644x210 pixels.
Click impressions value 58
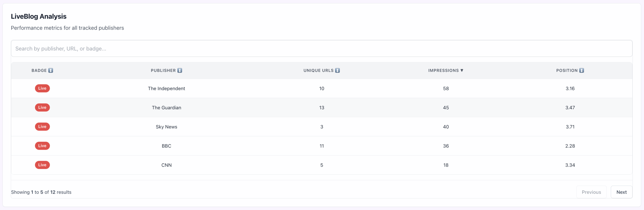tap(446, 88)
